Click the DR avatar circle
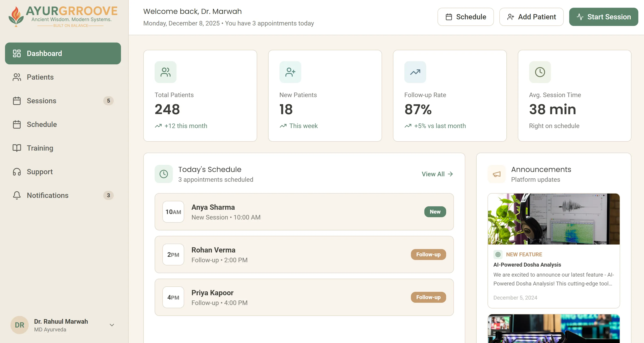 coord(20,325)
